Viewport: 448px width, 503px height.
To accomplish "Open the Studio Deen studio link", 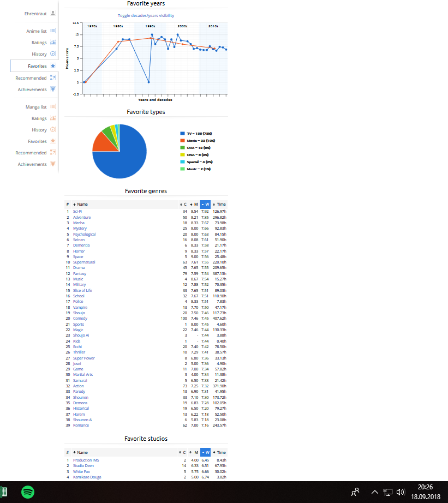I will (x=83, y=465).
